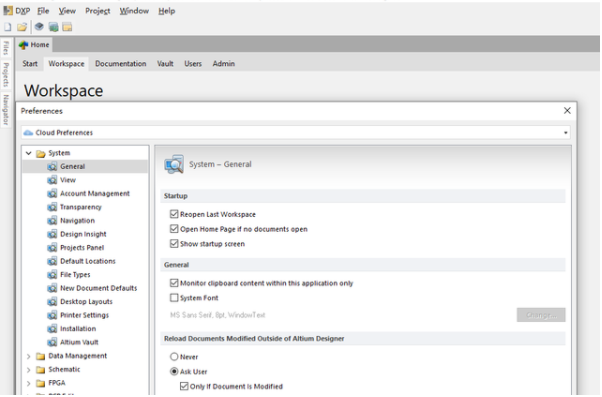Toggle Monitor clipboard content checkbox
The height and width of the screenshot is (397, 602).
pyautogui.click(x=174, y=283)
